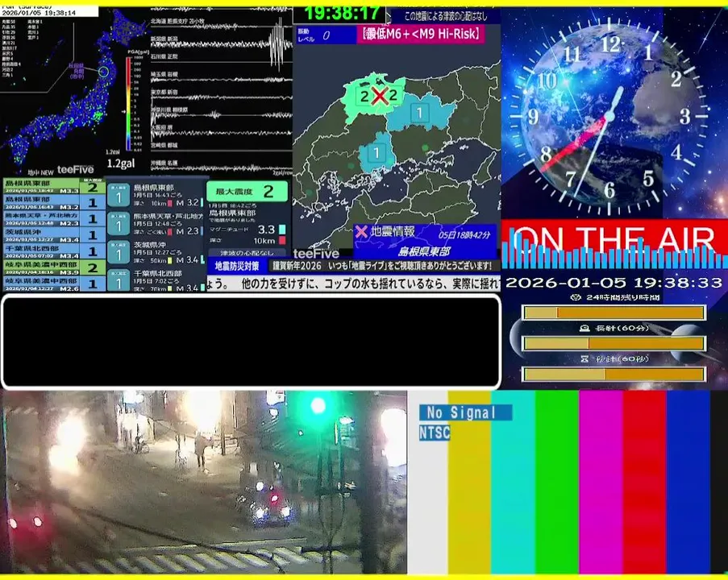Click the この地震による津波の心配なし notice
Image resolution: width=728 pixels, height=580 pixels.
coord(445,16)
